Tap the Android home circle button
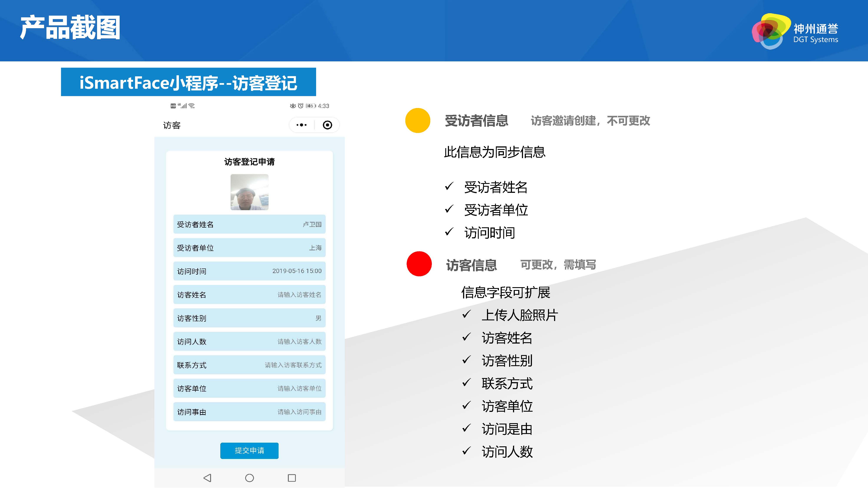Screen dimensions: 868x488 pyautogui.click(x=249, y=478)
